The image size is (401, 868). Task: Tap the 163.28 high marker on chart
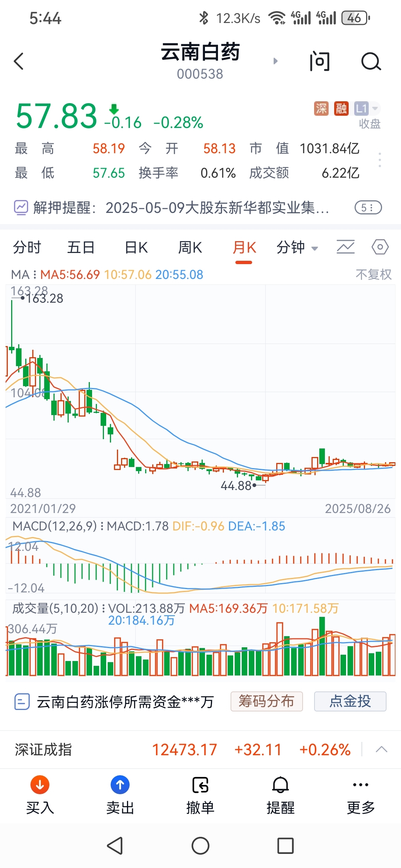click(x=44, y=298)
